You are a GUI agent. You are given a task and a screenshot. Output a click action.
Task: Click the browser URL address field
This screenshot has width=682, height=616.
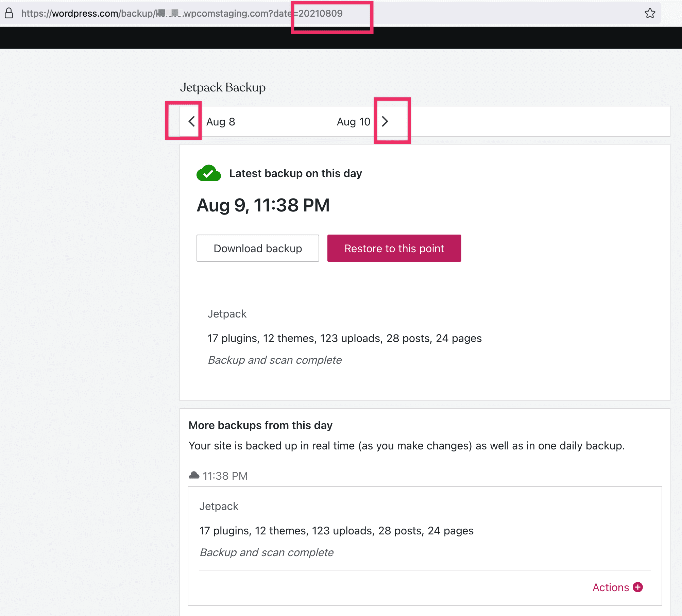(x=330, y=13)
